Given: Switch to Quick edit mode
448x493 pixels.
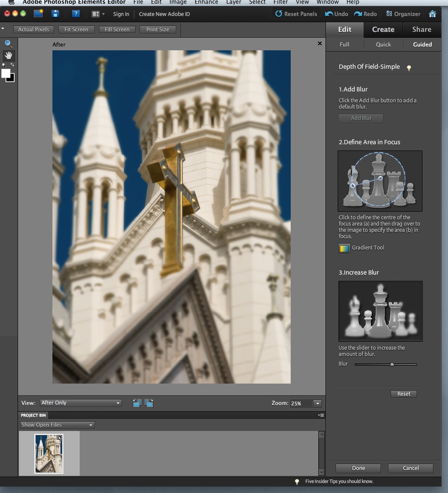Looking at the screenshot, I should pos(383,44).
